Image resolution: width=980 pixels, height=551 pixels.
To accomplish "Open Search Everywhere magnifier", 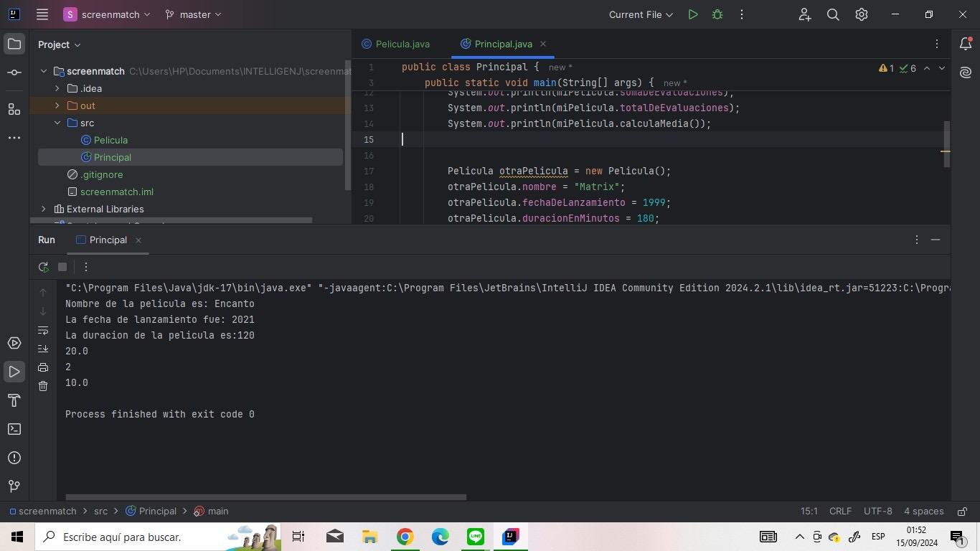I will tap(833, 14).
